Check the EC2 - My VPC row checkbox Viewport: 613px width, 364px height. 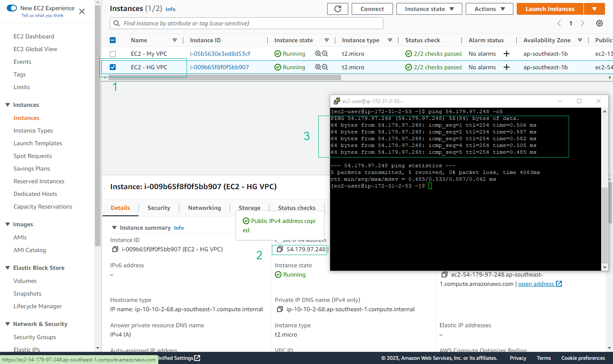pyautogui.click(x=113, y=54)
